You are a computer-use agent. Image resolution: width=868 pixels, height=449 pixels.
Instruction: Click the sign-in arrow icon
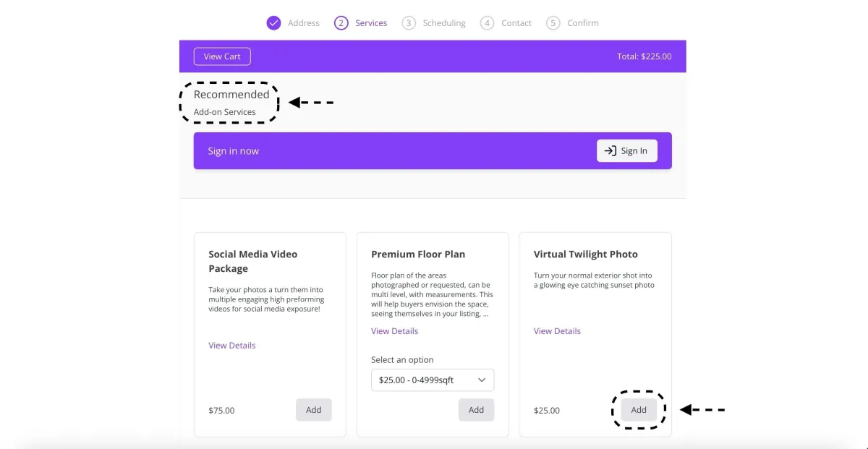[610, 151]
